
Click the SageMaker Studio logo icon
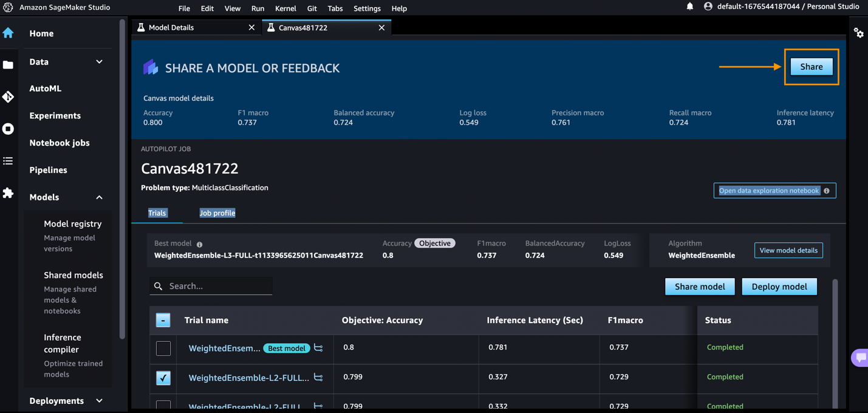8,7
